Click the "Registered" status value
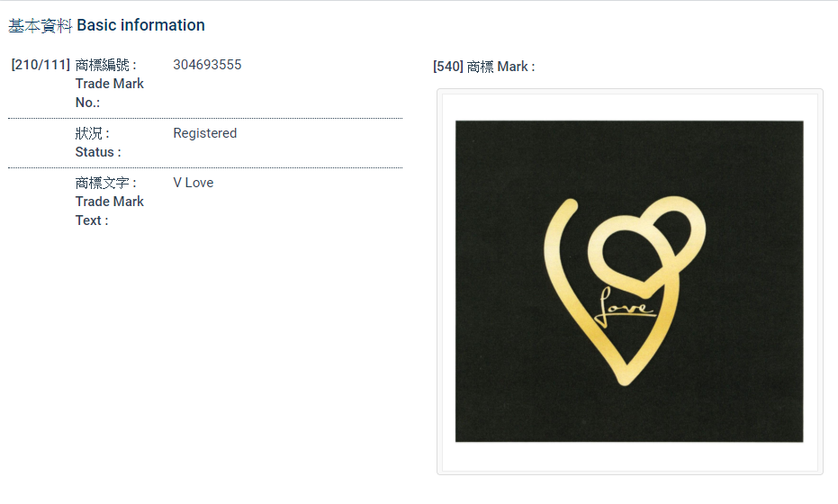The width and height of the screenshot is (838, 504). 205,133
